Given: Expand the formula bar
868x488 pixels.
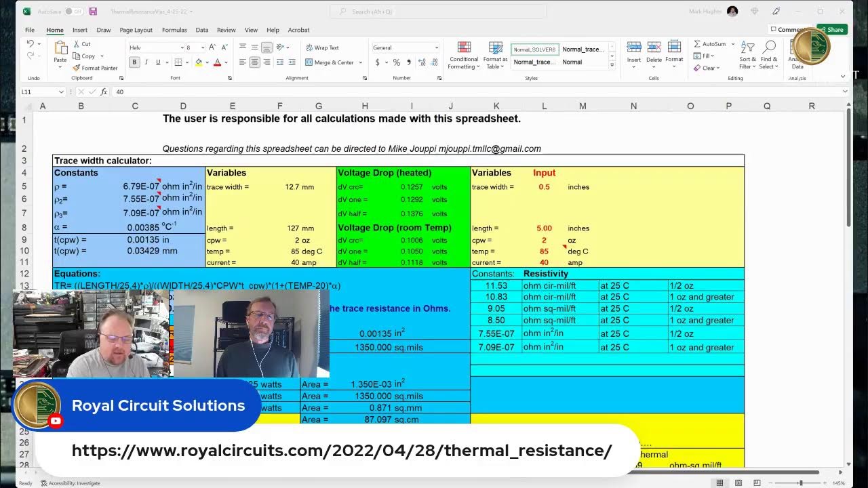Looking at the screenshot, I should pyautogui.click(x=845, y=91).
